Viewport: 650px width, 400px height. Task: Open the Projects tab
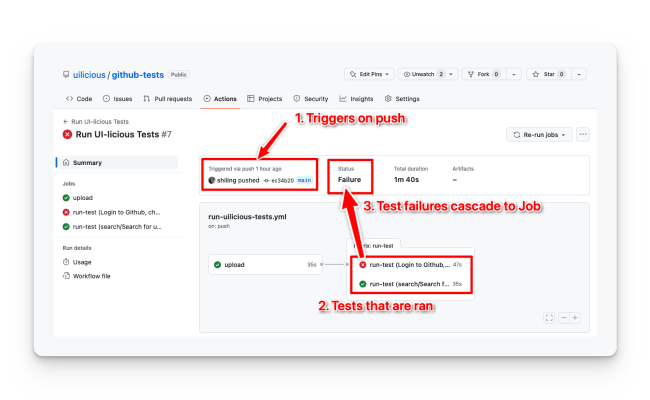[264, 99]
